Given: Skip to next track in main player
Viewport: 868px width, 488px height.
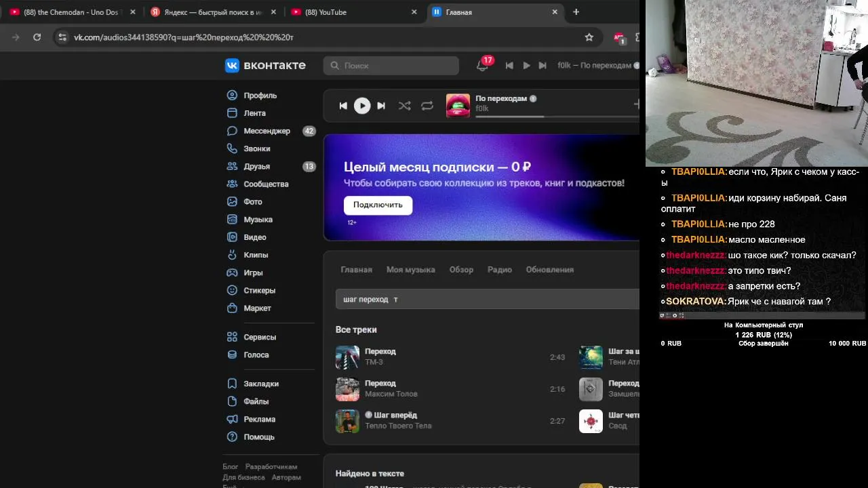Looking at the screenshot, I should [381, 106].
